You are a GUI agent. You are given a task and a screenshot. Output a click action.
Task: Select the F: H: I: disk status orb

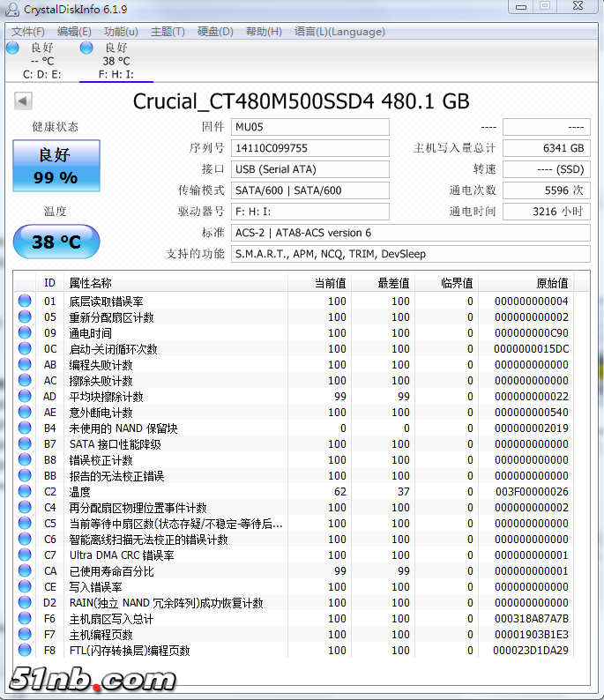[86, 48]
